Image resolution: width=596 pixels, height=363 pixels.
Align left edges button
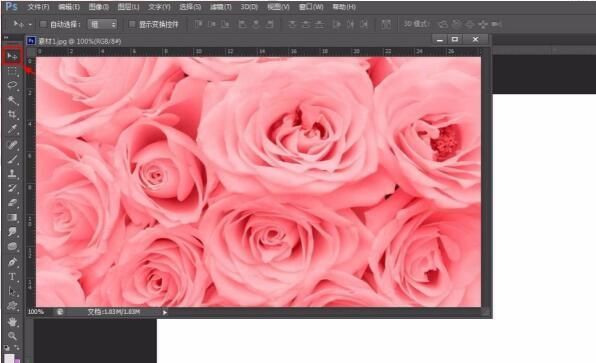point(242,24)
